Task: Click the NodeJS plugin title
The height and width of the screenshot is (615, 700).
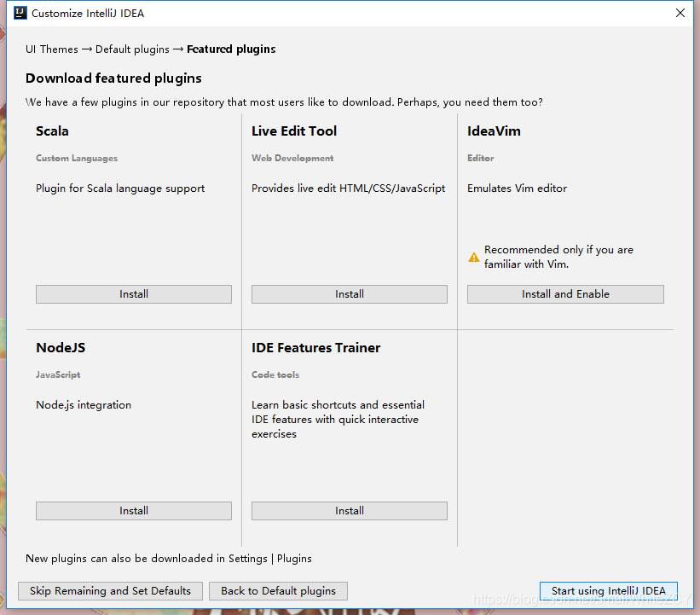Action: 61,347
